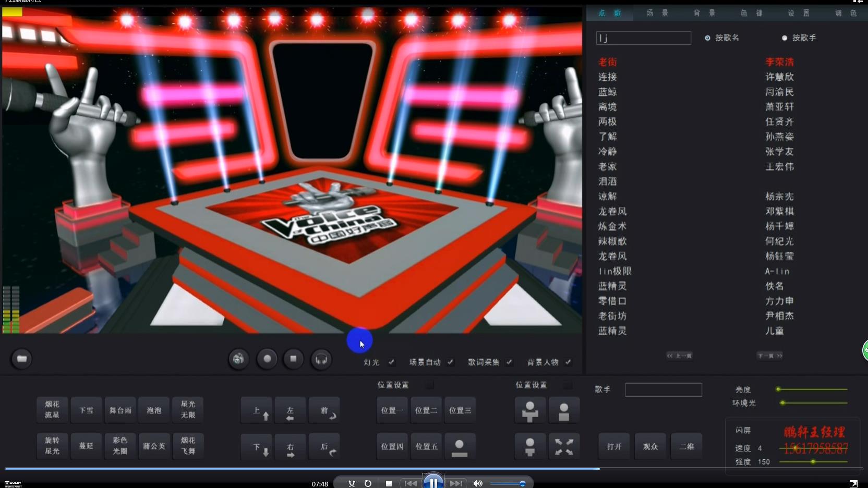Select song 老街坊 in the list
This screenshot has width=868, height=488.
[612, 316]
